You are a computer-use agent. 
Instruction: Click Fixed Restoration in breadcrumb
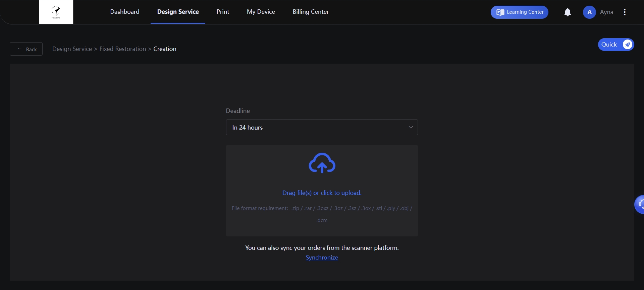point(123,49)
